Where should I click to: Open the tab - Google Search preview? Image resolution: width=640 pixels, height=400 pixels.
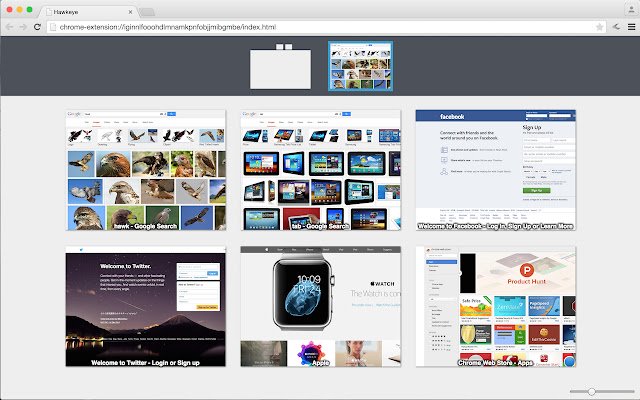pyautogui.click(x=320, y=170)
